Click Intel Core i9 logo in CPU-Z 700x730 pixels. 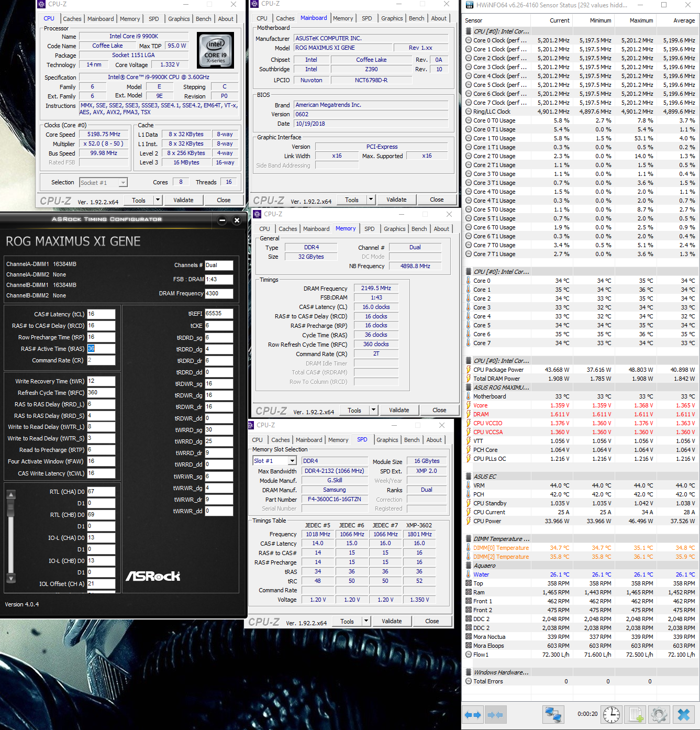(x=215, y=50)
